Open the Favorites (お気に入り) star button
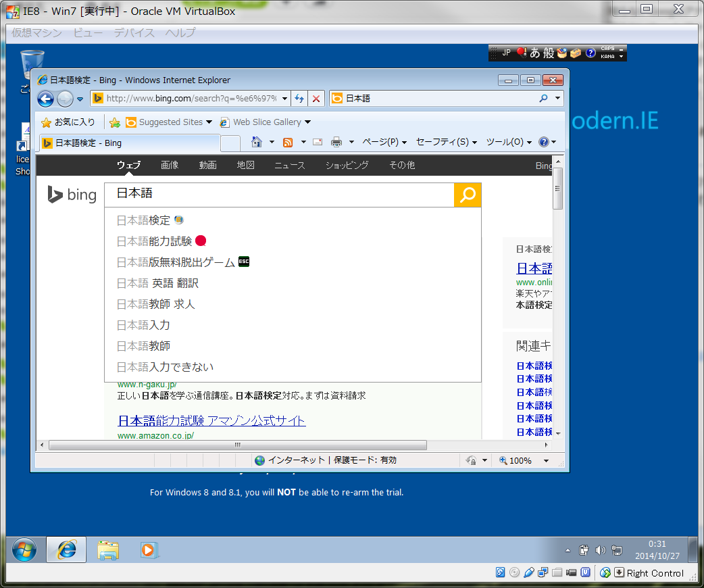The image size is (704, 588). point(68,122)
